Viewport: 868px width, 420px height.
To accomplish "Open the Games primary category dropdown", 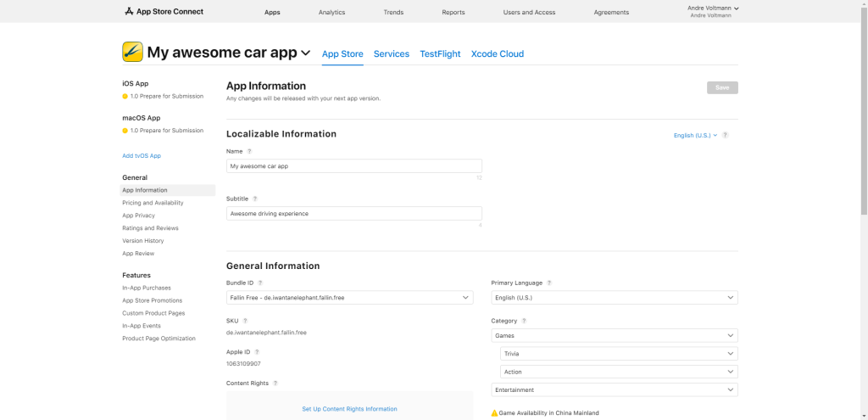I will click(615, 335).
